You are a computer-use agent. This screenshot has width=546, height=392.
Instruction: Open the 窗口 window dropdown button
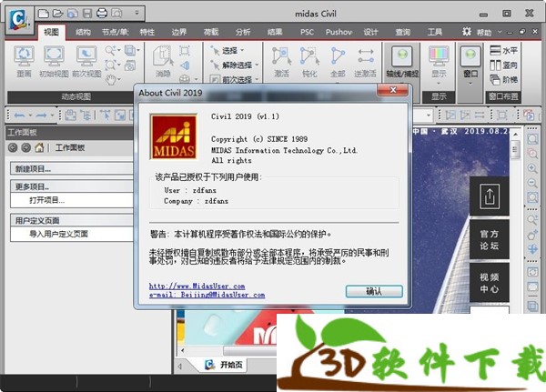click(470, 65)
